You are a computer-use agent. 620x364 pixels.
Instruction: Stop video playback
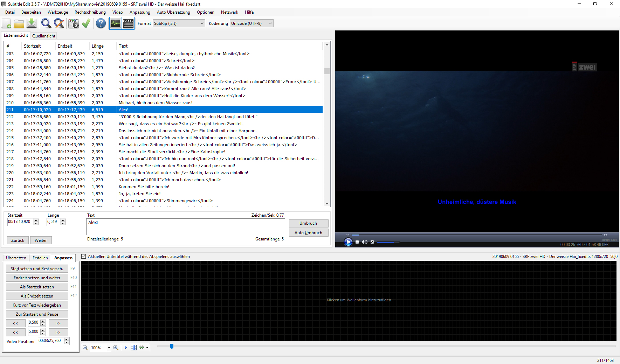coord(357,242)
